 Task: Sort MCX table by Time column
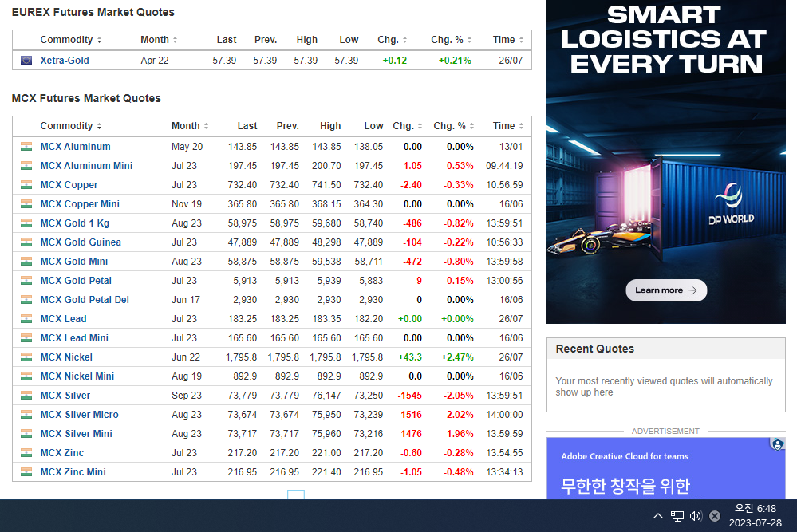coord(507,126)
